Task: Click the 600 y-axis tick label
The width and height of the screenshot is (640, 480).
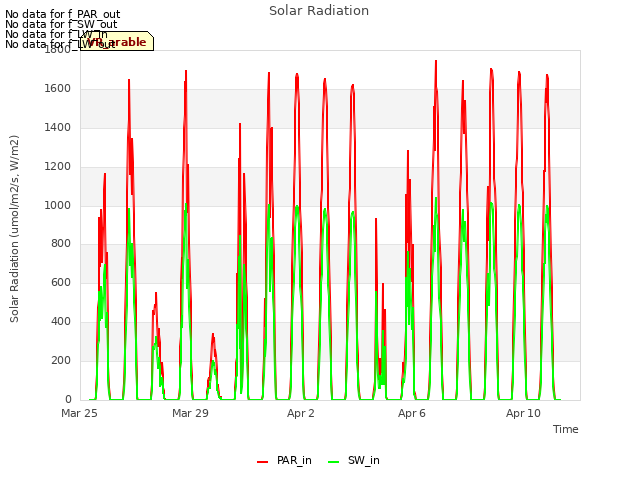Action: click(61, 283)
